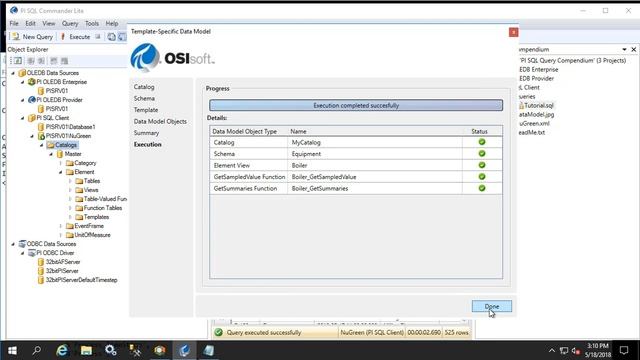The width and height of the screenshot is (640, 360).
Task: Collapse the PI OLEDB Enterprise node
Action: [22, 82]
